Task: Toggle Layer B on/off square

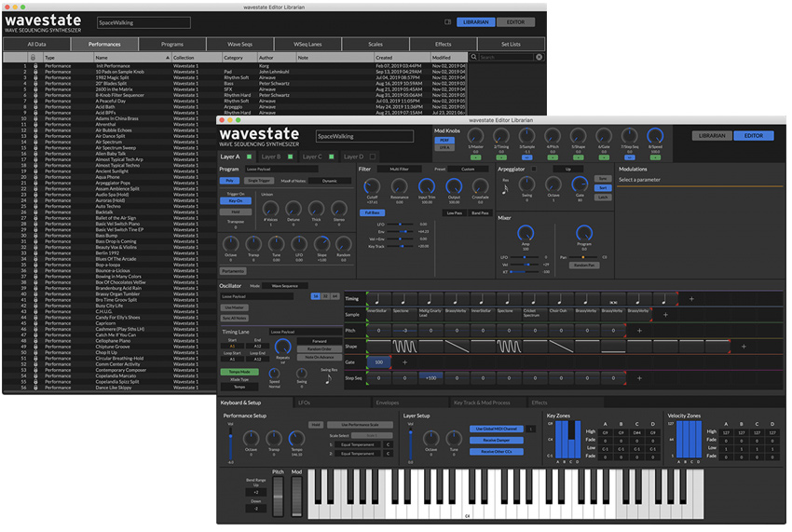Action: [291, 157]
